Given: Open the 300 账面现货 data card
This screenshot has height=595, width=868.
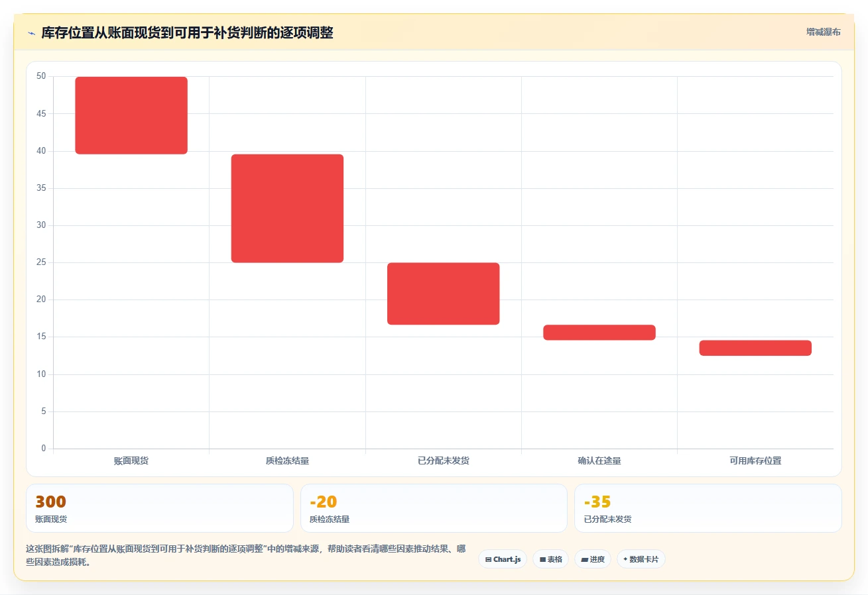Looking at the screenshot, I should (x=160, y=508).
